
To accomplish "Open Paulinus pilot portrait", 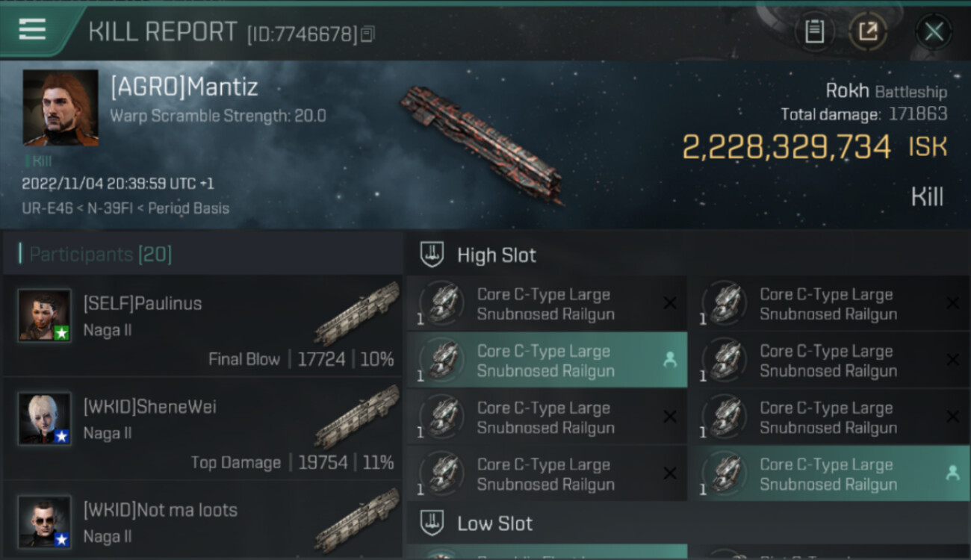I will pos(45,315).
